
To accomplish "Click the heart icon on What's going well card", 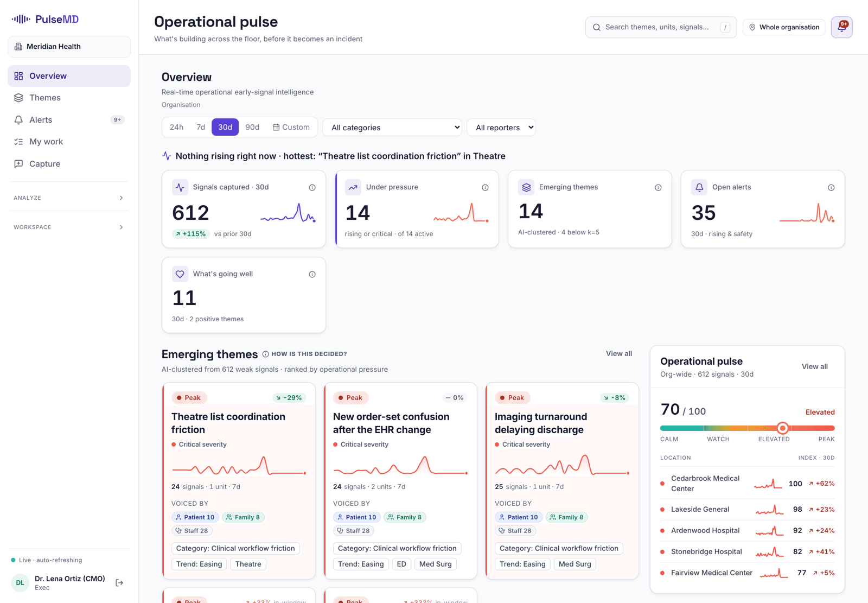I will click(x=180, y=274).
